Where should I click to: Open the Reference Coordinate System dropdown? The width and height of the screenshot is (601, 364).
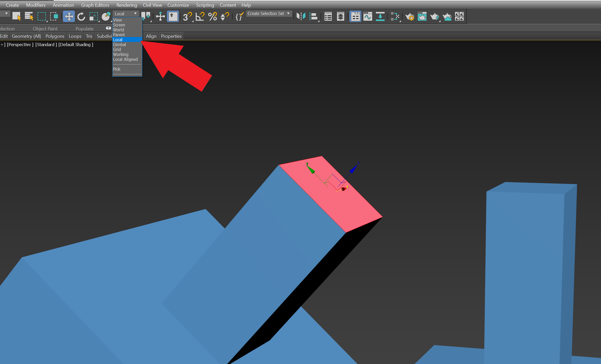click(126, 14)
